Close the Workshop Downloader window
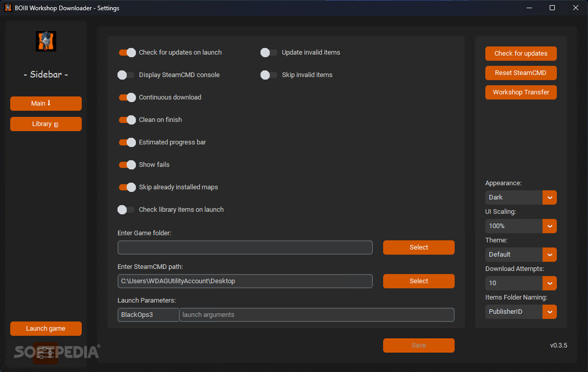 tap(576, 8)
